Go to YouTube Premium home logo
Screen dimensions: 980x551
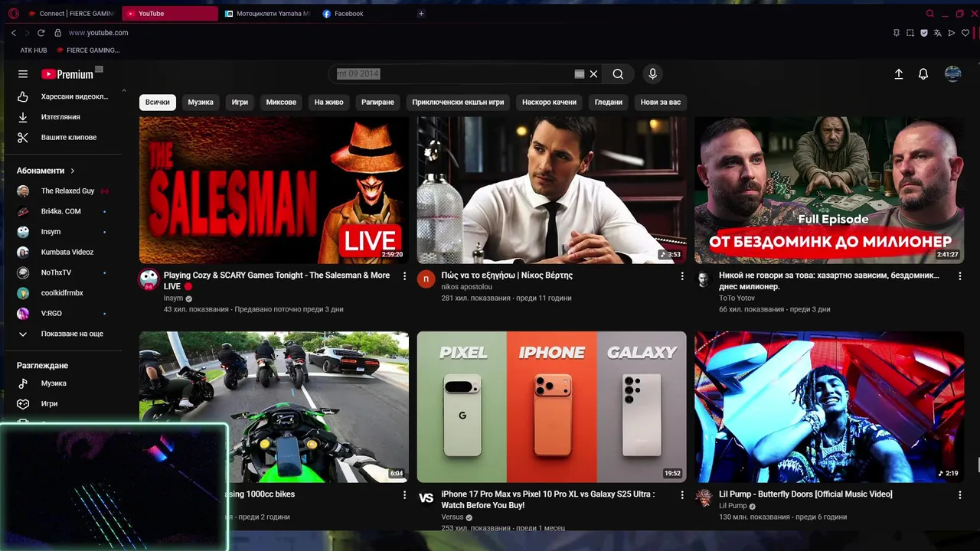point(67,74)
